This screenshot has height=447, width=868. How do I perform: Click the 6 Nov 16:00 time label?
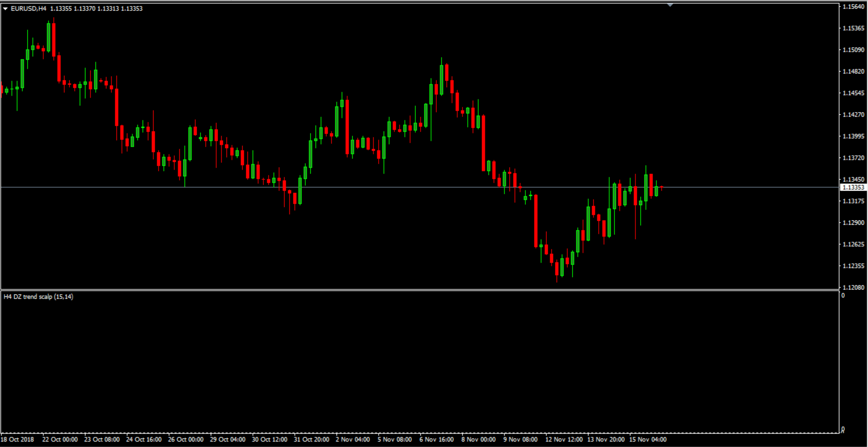coord(436,439)
